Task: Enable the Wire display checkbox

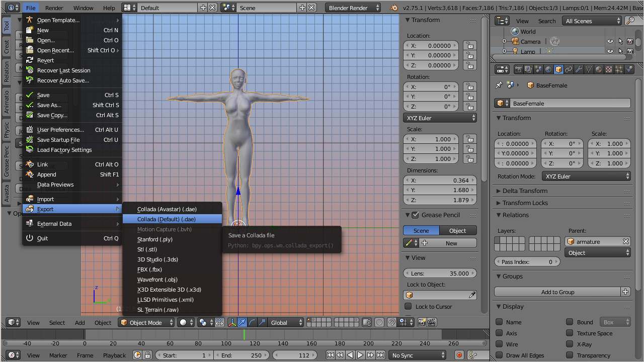Action: [499, 344]
